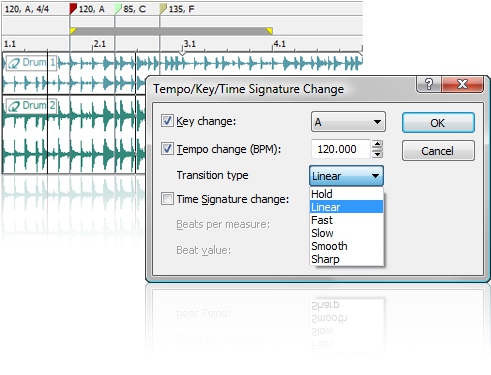
Task: Toggle the Tempo change (BPM) checkbox
Action: [x=167, y=149]
